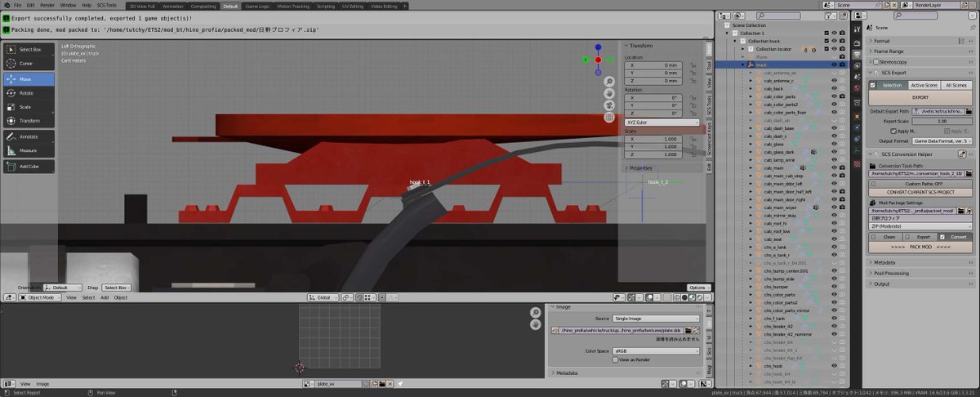Image resolution: width=980 pixels, height=397 pixels.
Task: Toggle the Convert checkbox in mod package
Action: [x=942, y=237]
